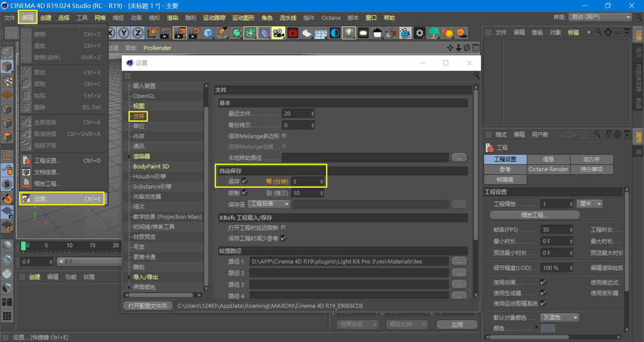Toggle the Z axis lock icon
The image size is (644, 342).
point(138,33)
